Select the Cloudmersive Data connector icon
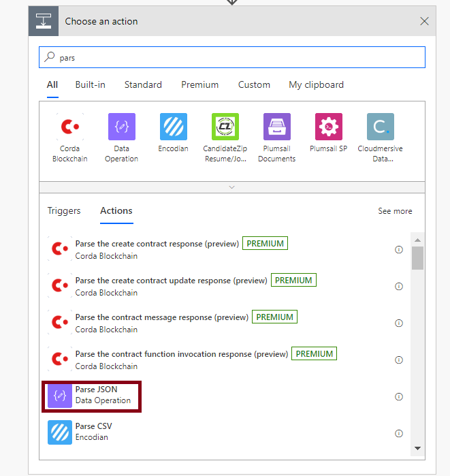 pos(381,127)
